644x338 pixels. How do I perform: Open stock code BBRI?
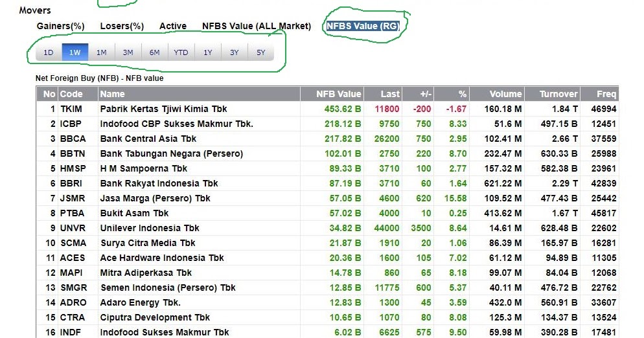click(x=71, y=184)
